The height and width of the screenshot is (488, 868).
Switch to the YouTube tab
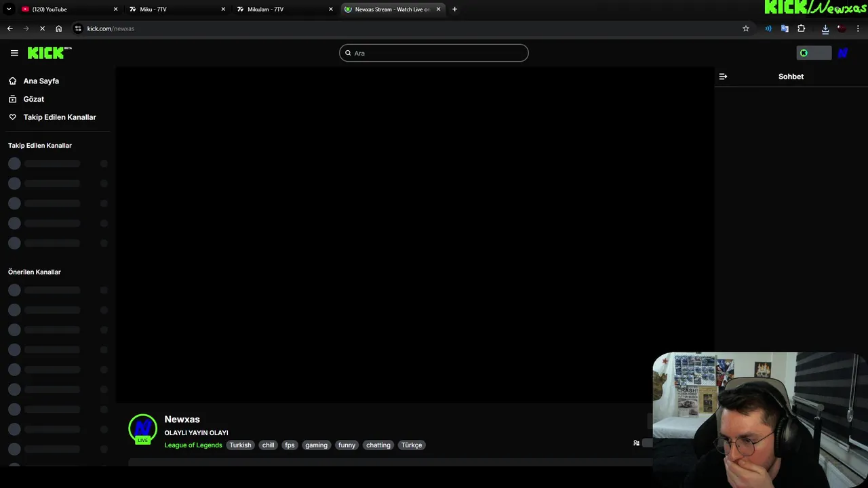click(x=68, y=9)
